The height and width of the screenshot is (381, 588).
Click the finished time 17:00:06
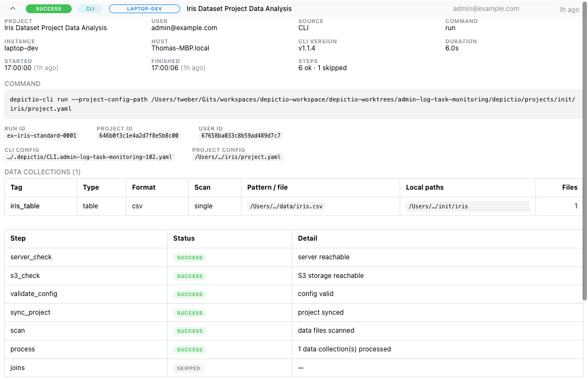(x=165, y=68)
